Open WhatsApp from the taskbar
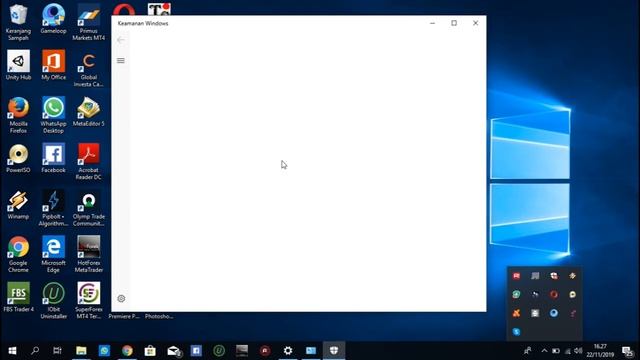 point(104,351)
